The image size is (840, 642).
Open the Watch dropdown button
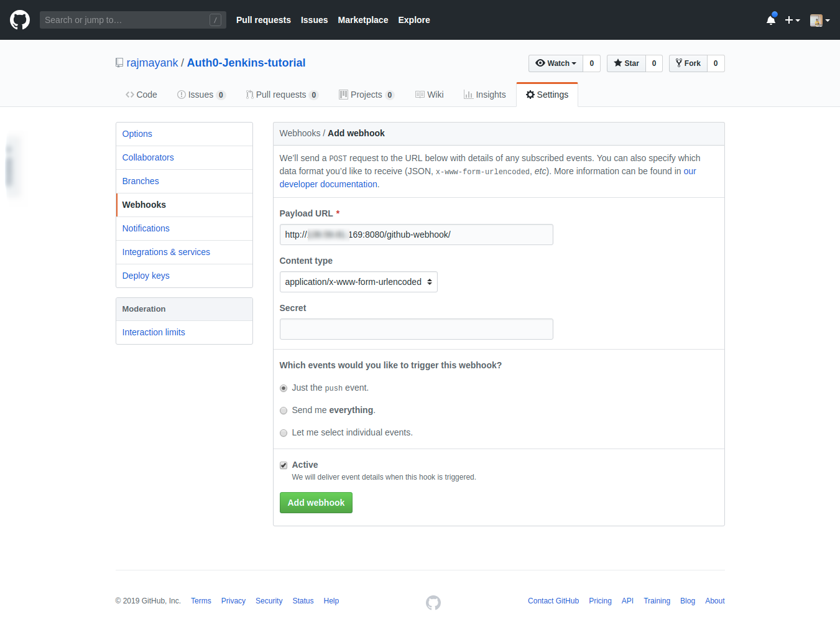coord(556,63)
